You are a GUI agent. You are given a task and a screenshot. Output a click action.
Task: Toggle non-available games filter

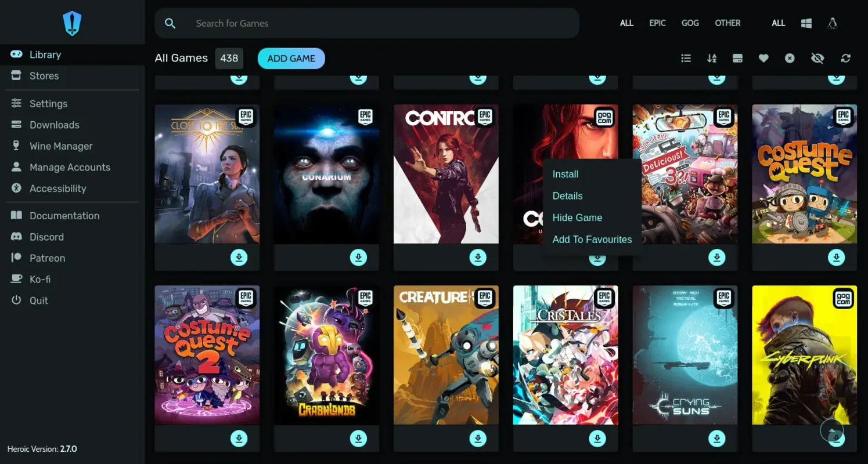[x=790, y=58]
